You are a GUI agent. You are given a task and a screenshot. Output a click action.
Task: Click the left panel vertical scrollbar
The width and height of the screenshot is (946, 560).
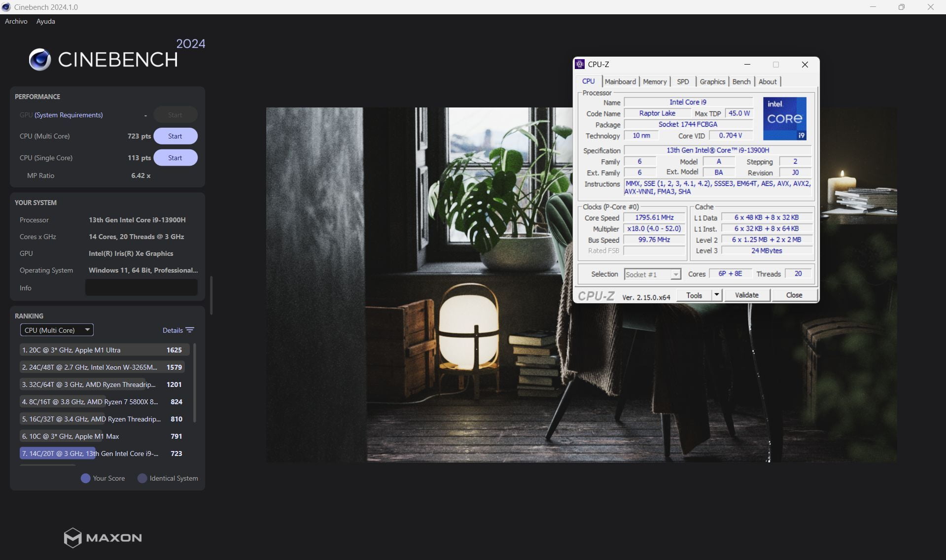[211, 295]
